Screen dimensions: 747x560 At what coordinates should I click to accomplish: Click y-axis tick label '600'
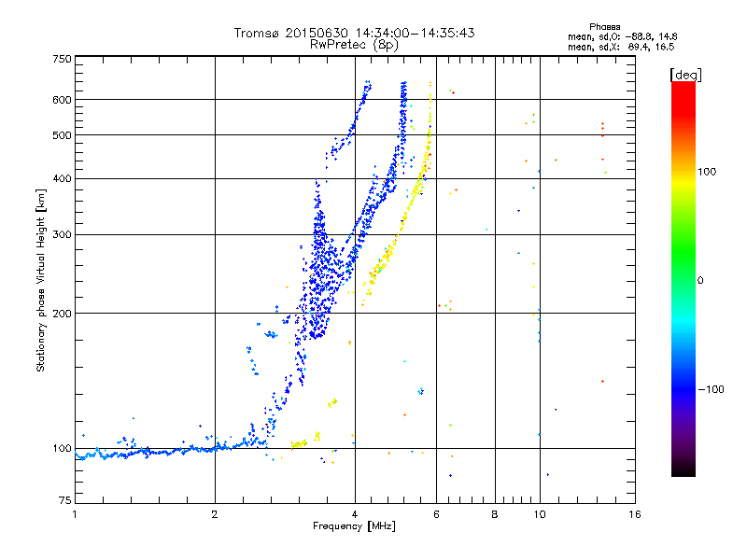62,100
